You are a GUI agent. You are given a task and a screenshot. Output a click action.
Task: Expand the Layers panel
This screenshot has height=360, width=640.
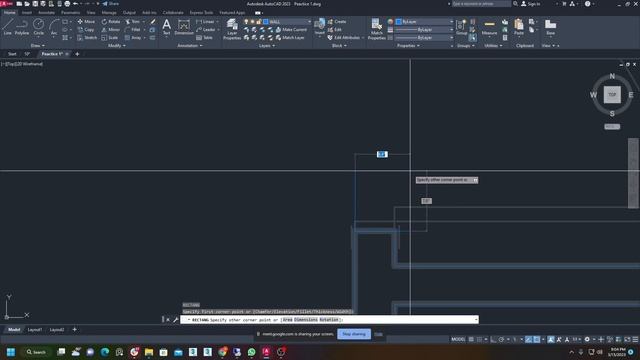[x=267, y=46]
